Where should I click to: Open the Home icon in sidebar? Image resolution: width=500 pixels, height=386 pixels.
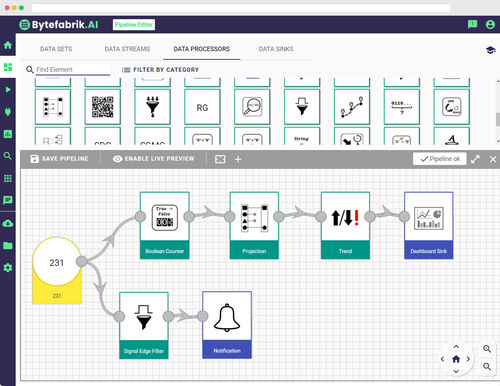tap(8, 45)
